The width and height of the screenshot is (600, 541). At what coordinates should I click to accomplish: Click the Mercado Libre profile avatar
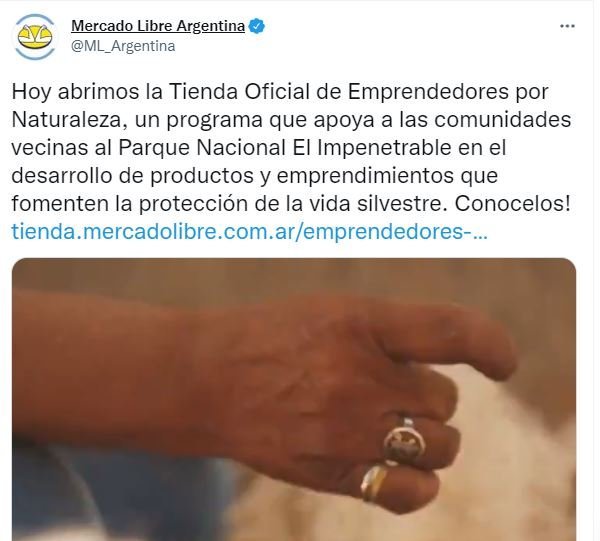[35, 37]
